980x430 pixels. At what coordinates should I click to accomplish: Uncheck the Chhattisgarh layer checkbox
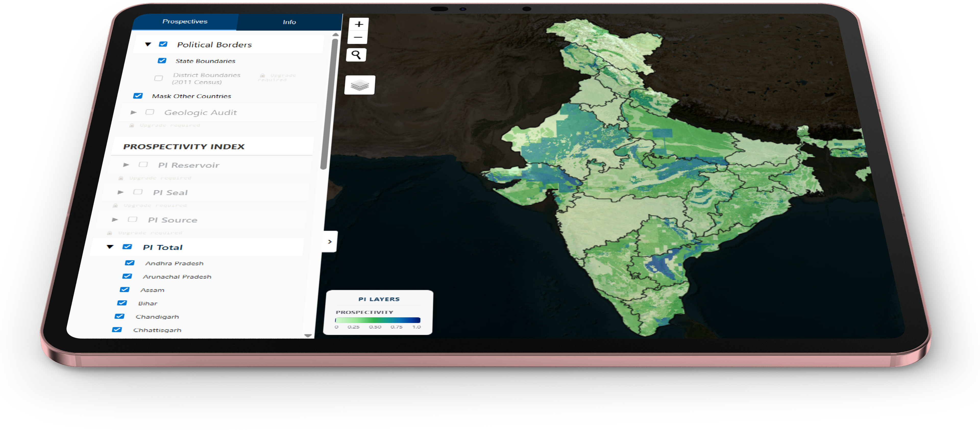(x=117, y=329)
